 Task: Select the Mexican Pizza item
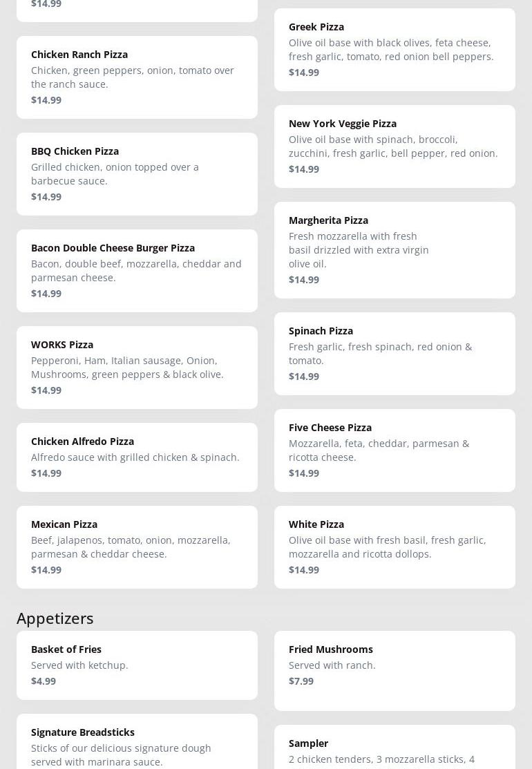click(137, 547)
